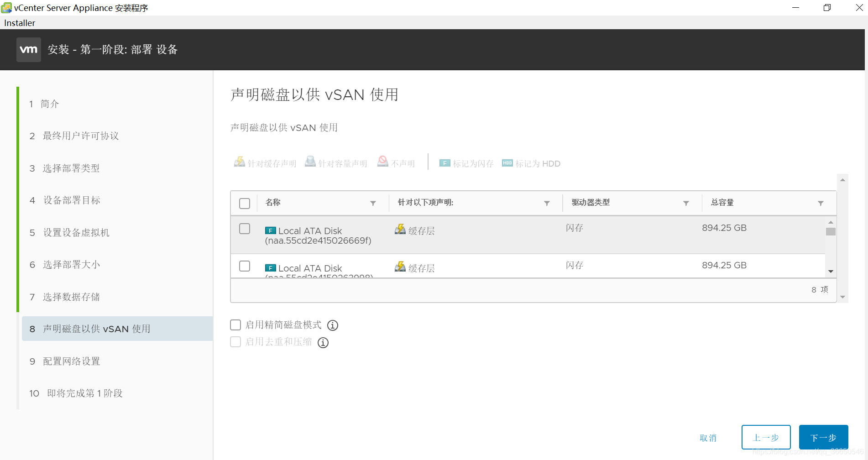Click 894.25 GB capacity in second row
The height and width of the screenshot is (460, 868).
[x=724, y=265]
